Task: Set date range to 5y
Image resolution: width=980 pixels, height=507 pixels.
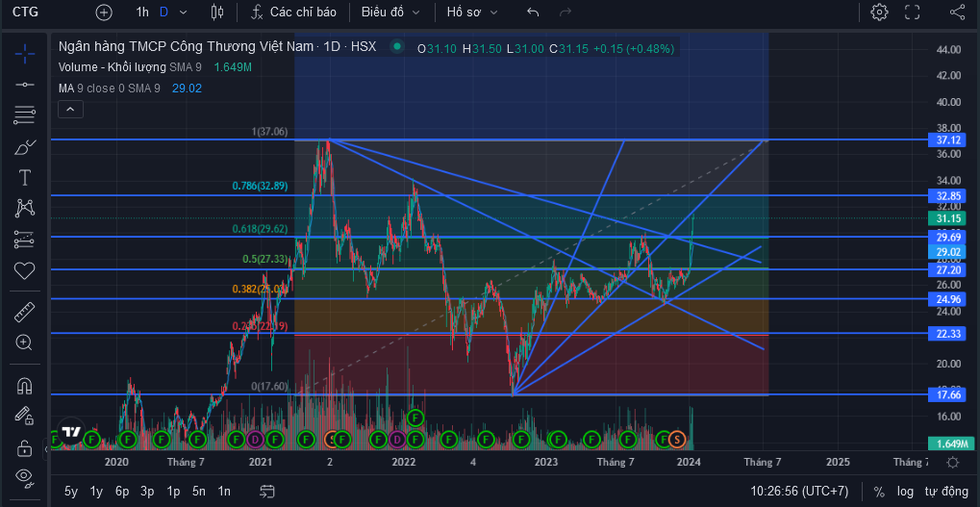Action: (x=71, y=492)
